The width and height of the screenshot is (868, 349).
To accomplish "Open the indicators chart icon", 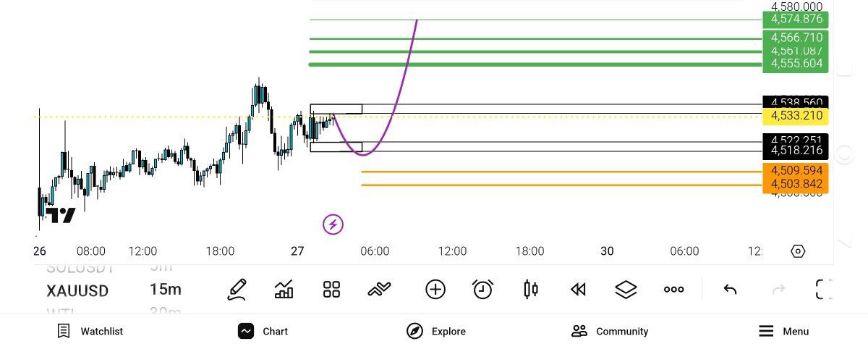I will 284,290.
